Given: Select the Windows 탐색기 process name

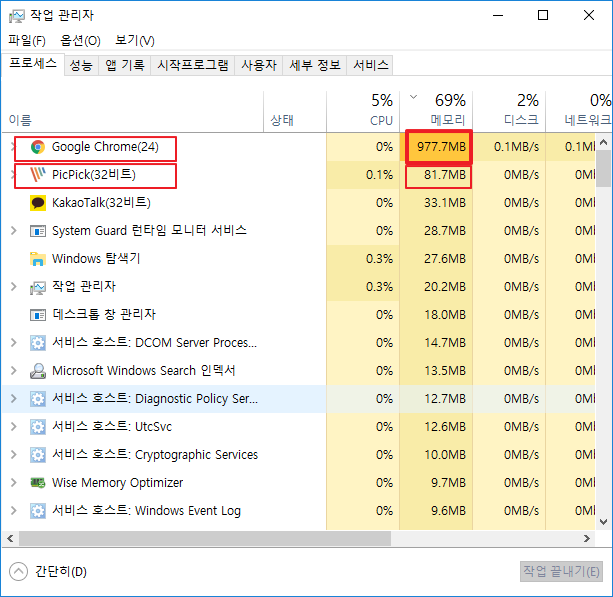Looking at the screenshot, I should click(x=96, y=259).
